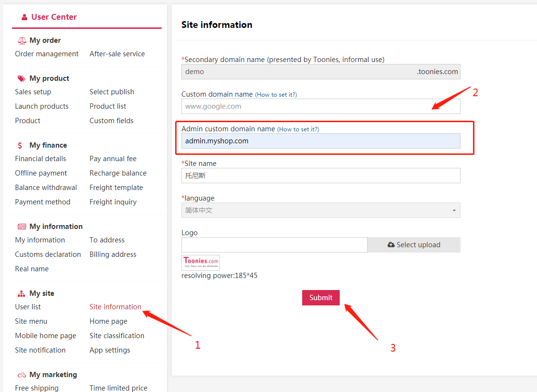
Task: Select the Site name text field
Action: pyautogui.click(x=320, y=176)
